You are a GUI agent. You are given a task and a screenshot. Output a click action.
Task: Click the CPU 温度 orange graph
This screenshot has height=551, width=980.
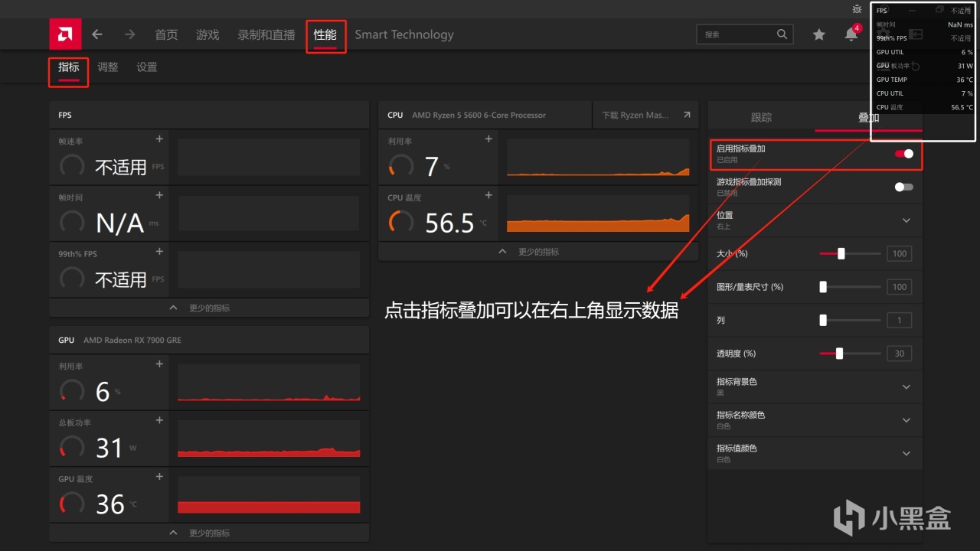[598, 214]
